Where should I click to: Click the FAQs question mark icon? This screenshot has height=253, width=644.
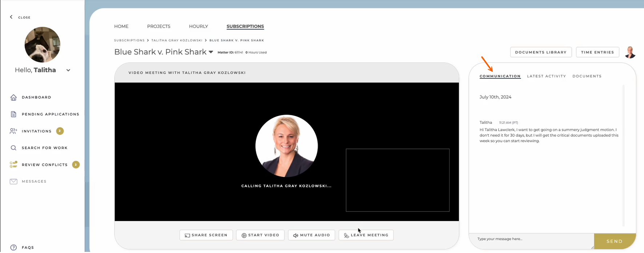click(x=13, y=248)
